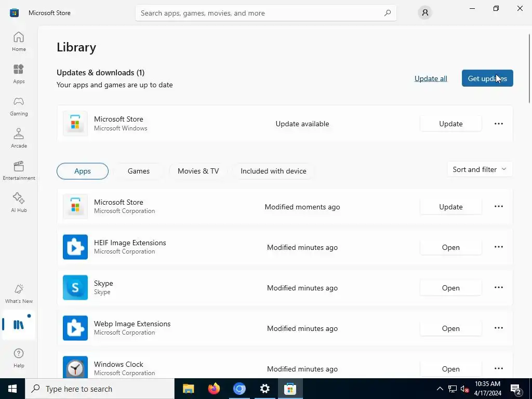
Task: Update Microsoft Store in apps list
Action: tap(450, 207)
